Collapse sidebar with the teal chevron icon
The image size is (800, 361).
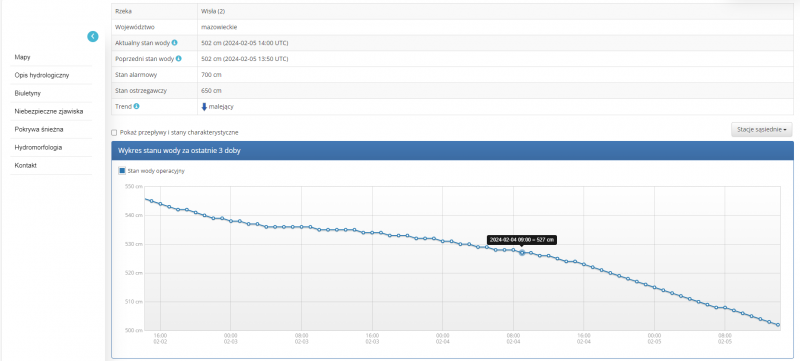click(x=92, y=36)
